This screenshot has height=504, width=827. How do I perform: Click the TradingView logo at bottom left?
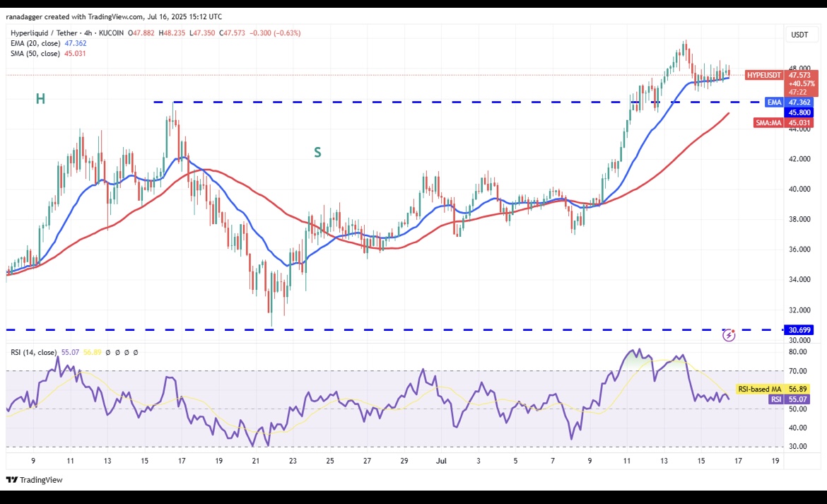35,480
